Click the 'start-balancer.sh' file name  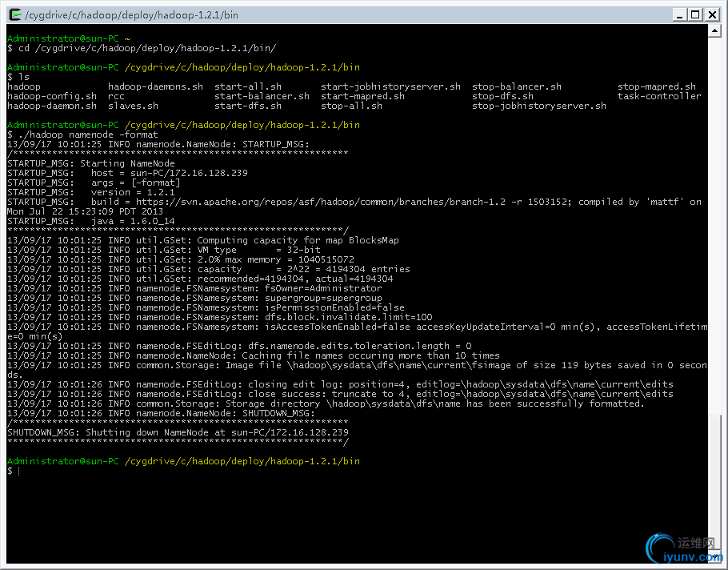point(262,96)
